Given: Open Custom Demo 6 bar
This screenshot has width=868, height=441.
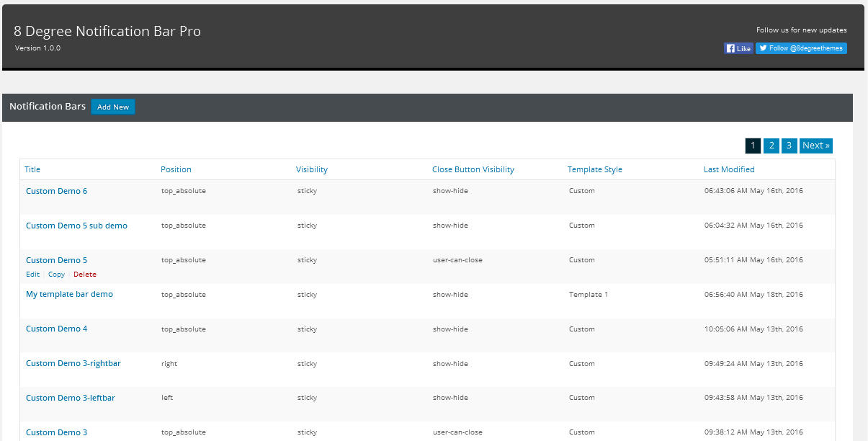Looking at the screenshot, I should 56,191.
